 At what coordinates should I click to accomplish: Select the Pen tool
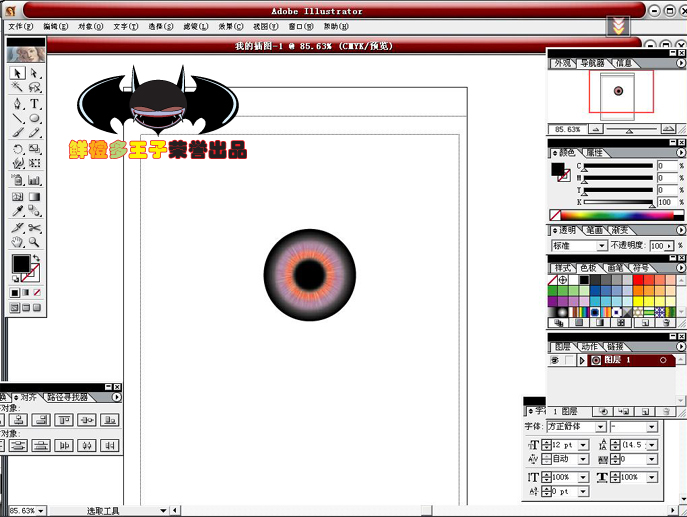tap(18, 104)
